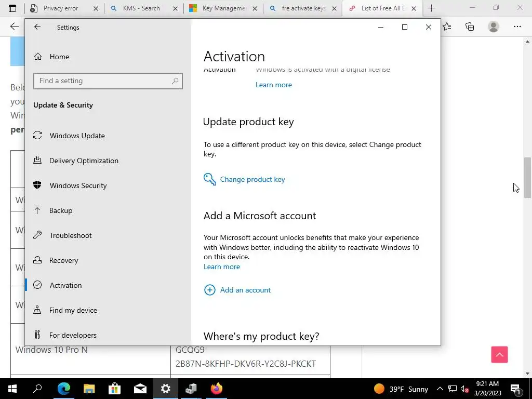The height and width of the screenshot is (399, 532).
Task: Click the Delivery Optimization icon
Action: pos(37,160)
